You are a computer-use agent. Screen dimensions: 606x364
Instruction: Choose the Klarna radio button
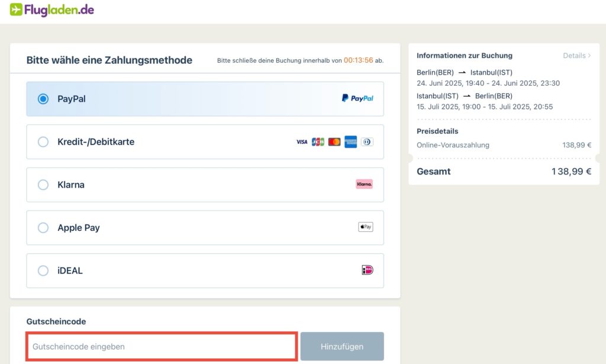43,185
